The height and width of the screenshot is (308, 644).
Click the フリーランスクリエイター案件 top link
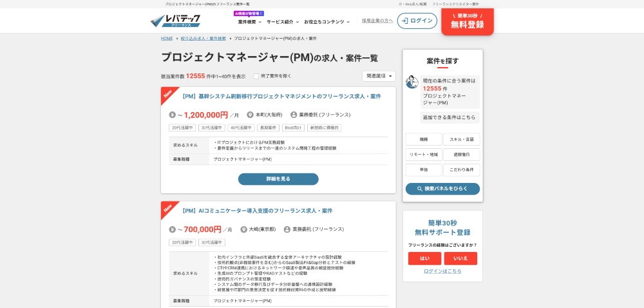point(455,4)
